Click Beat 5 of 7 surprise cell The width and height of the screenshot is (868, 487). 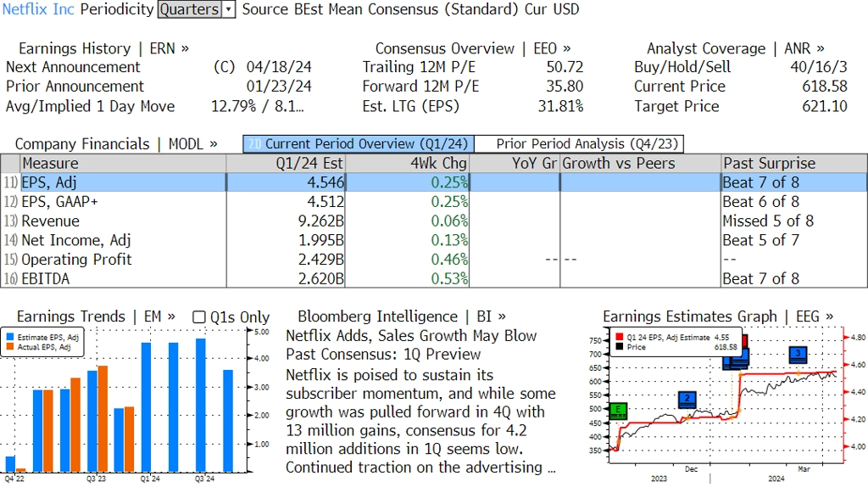[760, 240]
